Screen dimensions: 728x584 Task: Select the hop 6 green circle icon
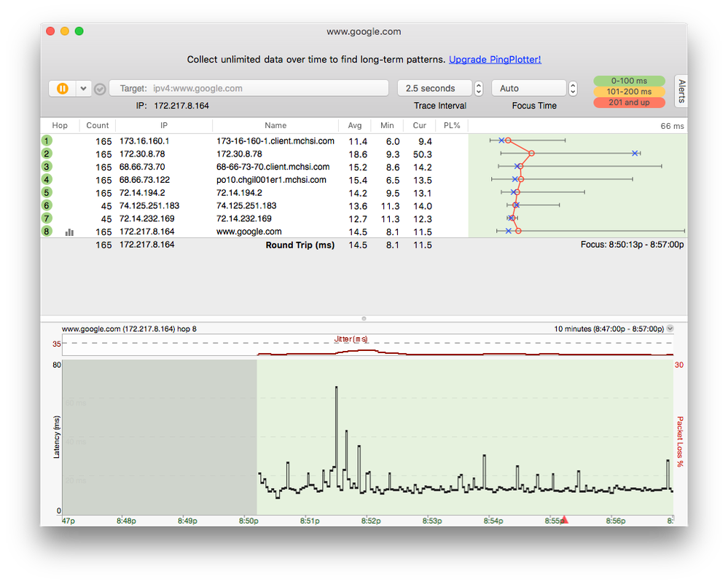[47, 205]
